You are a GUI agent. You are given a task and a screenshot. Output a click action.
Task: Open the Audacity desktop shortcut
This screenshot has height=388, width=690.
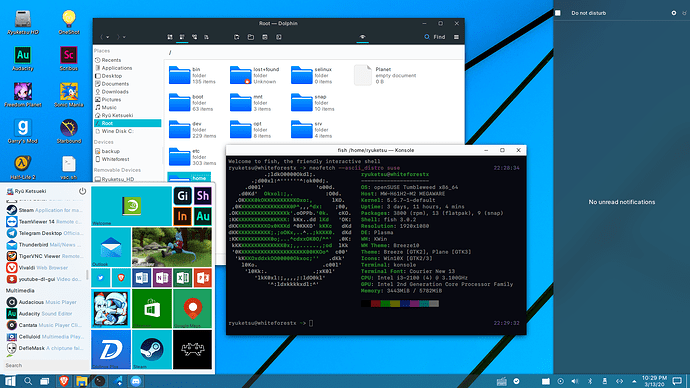click(x=22, y=58)
